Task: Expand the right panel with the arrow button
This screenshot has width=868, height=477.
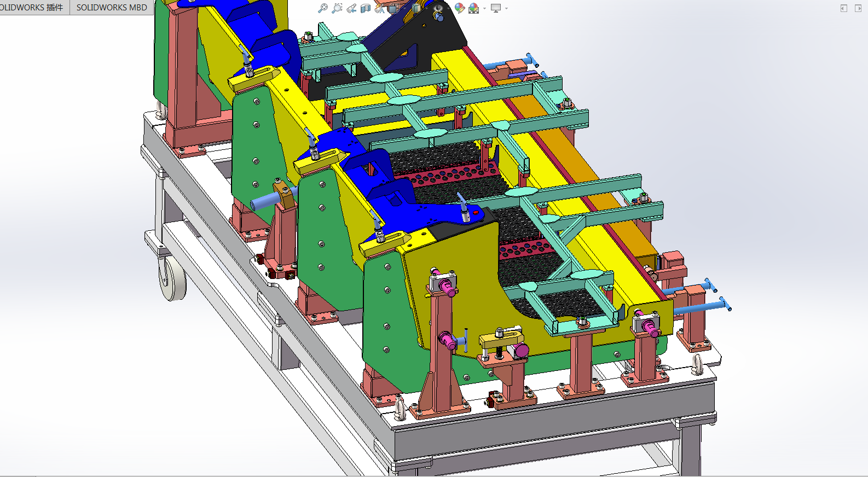Action: (858, 8)
